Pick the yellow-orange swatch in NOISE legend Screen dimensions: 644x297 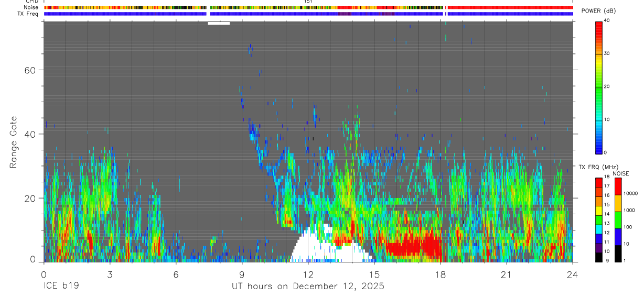(x=618, y=203)
